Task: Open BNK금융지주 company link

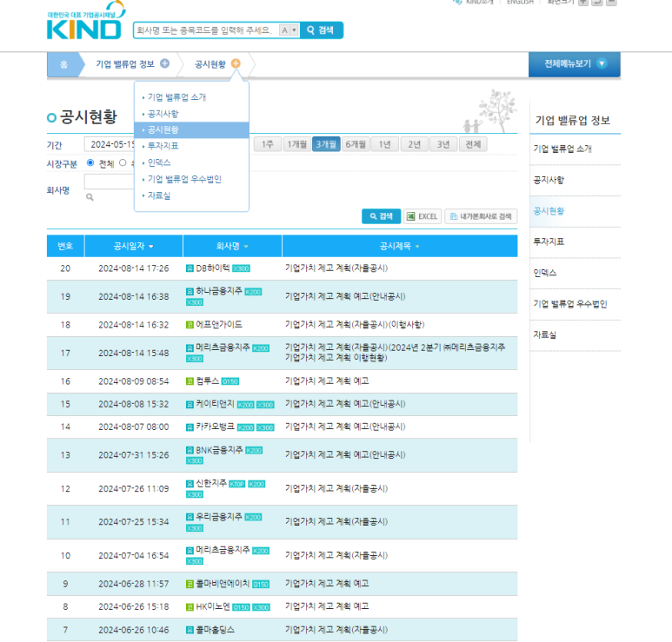Action: pyautogui.click(x=219, y=450)
